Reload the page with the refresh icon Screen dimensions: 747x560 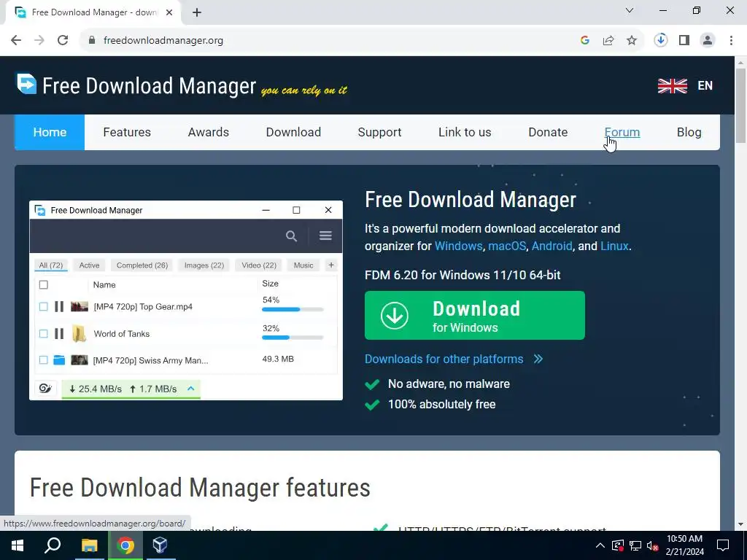point(63,41)
